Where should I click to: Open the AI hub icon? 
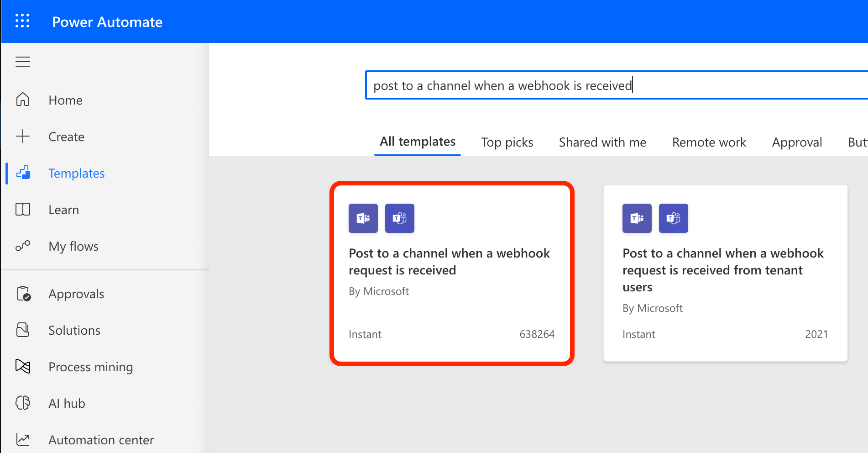pyautogui.click(x=22, y=403)
